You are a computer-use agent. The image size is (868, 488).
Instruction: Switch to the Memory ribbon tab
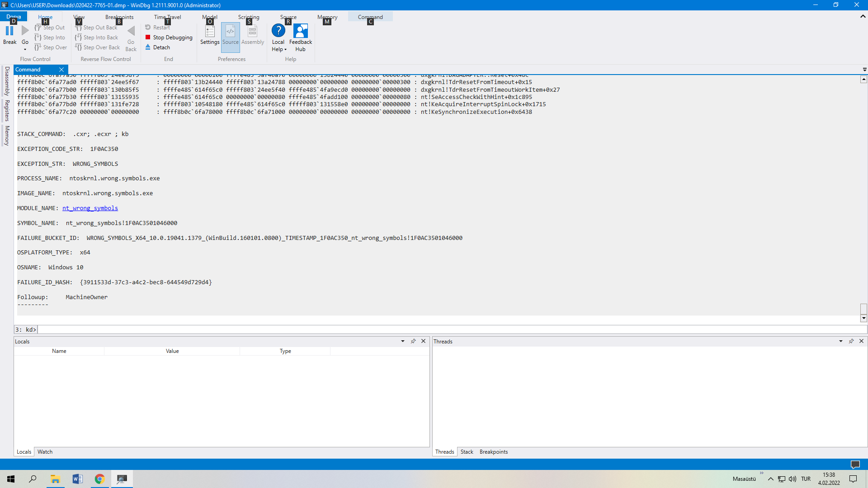point(327,17)
